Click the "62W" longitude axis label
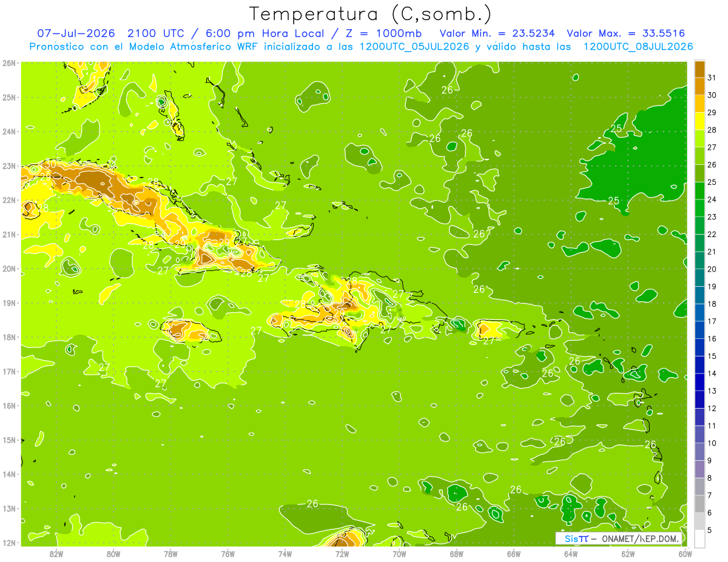728x562 pixels. (628, 554)
